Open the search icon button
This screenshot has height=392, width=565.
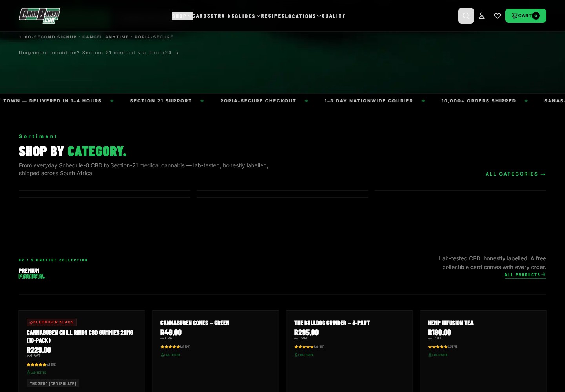[466, 16]
